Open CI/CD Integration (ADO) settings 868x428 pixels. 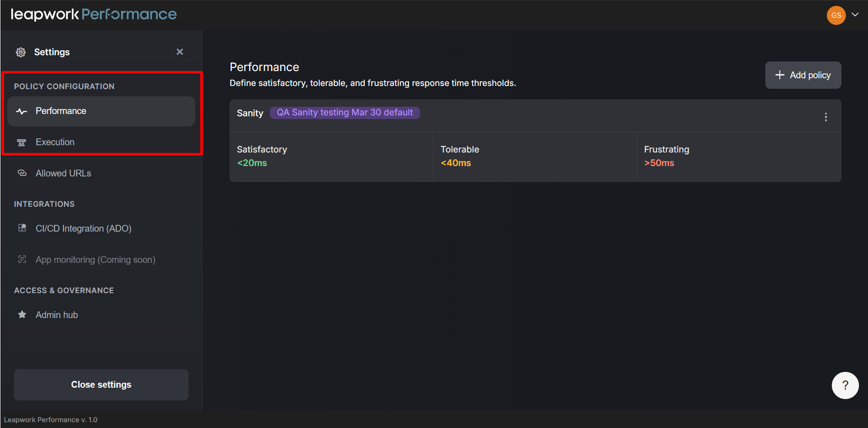[84, 228]
